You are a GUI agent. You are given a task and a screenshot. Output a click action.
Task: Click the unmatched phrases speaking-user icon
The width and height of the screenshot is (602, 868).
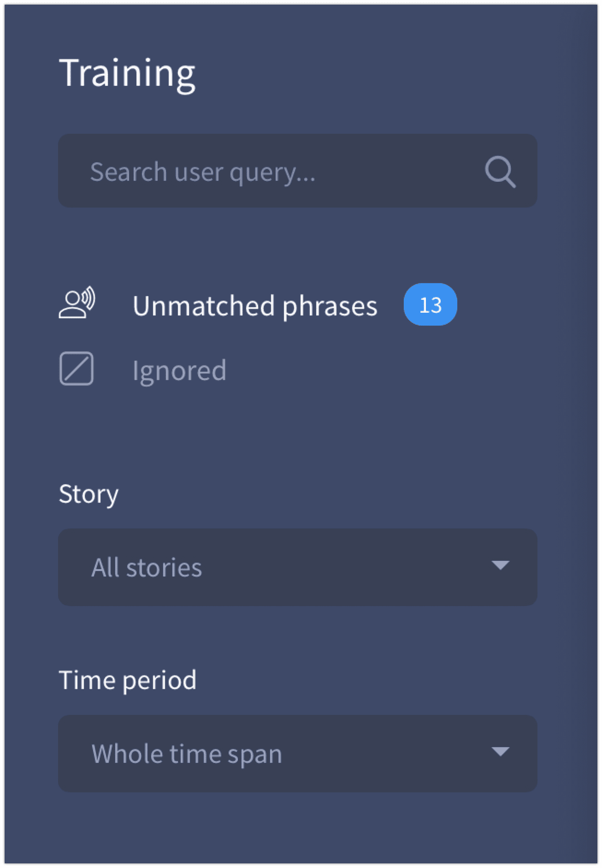tap(77, 303)
